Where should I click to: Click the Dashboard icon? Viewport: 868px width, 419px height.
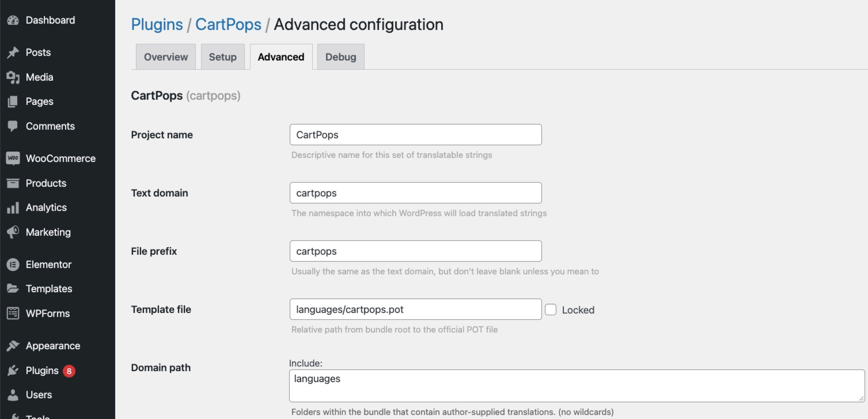[13, 20]
